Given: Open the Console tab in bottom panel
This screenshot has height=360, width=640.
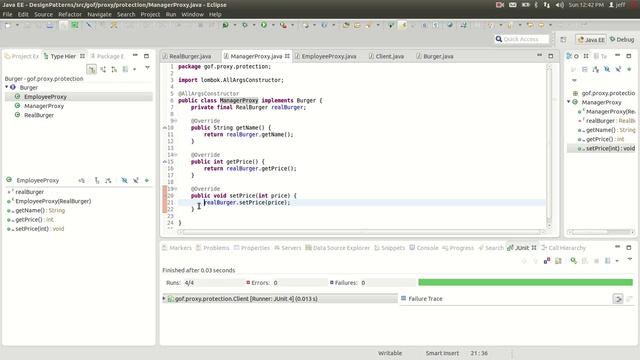Looking at the screenshot, I should [424, 248].
